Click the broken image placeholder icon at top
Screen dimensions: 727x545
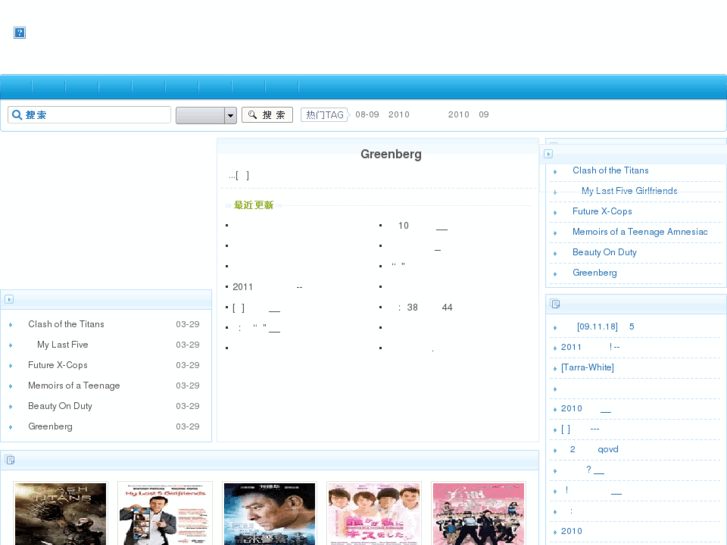[x=19, y=32]
